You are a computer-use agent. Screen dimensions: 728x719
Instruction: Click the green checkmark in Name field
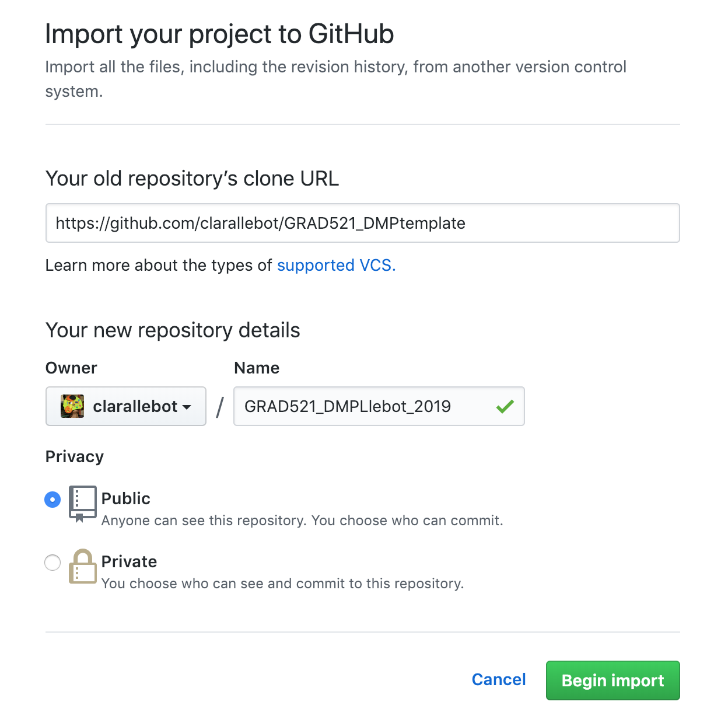coord(505,406)
